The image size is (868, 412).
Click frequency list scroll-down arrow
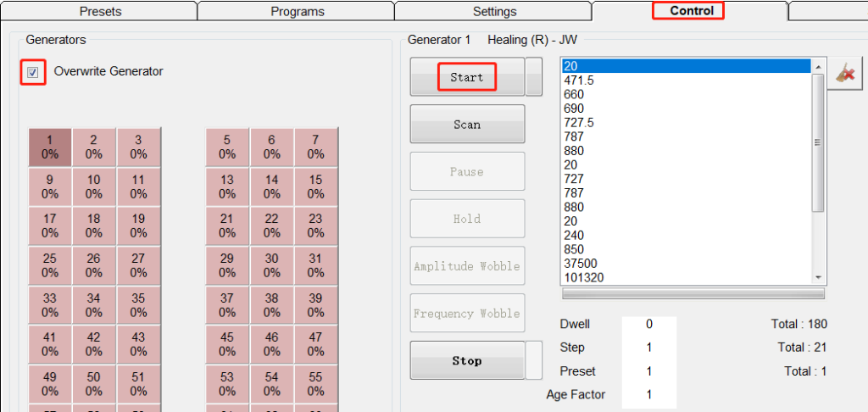[x=818, y=277]
